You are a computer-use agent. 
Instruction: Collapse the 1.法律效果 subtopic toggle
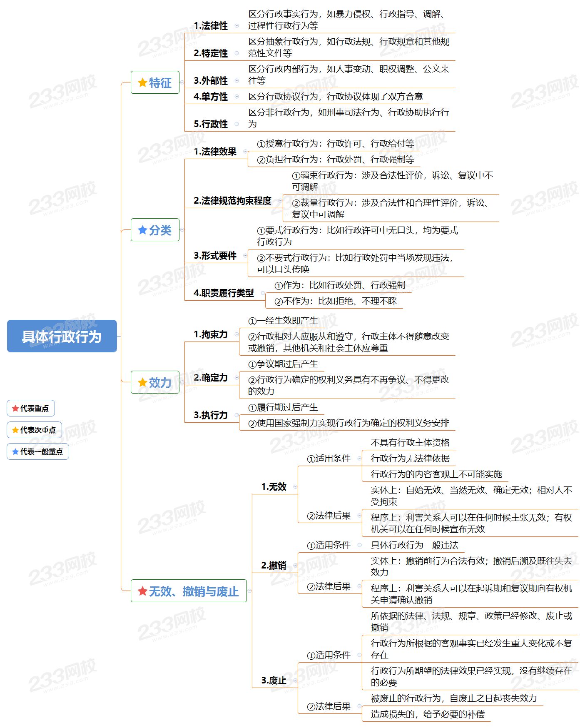tap(245, 152)
